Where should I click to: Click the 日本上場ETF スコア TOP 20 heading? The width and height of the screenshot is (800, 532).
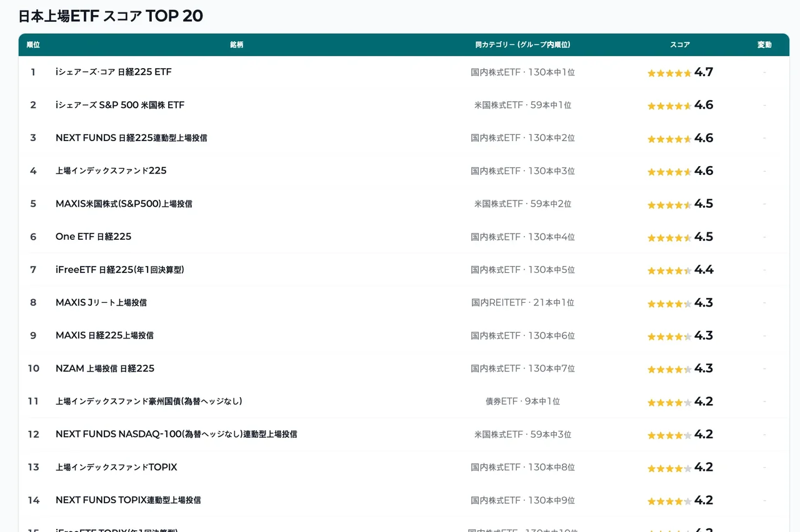coord(111,16)
